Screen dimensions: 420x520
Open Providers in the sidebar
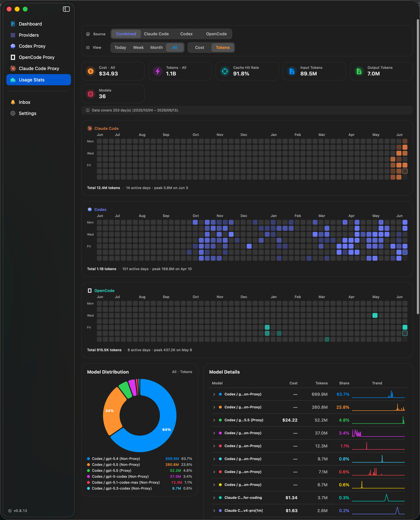click(x=39, y=35)
